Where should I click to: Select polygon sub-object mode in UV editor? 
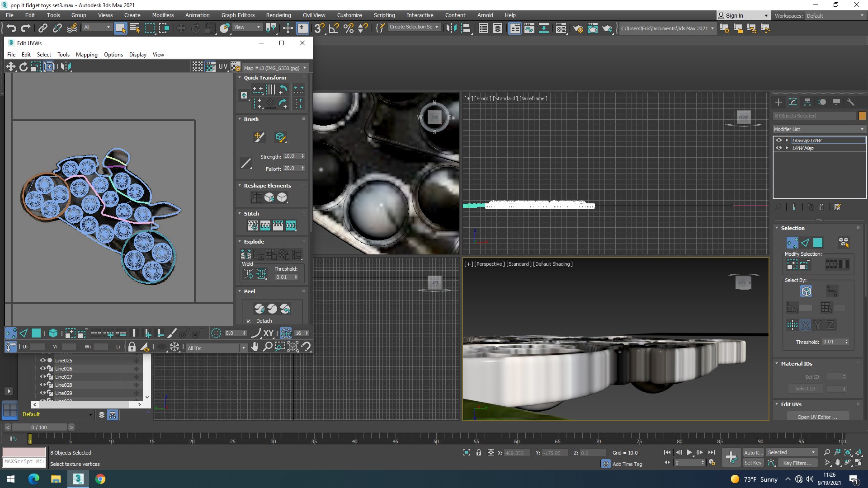click(36, 333)
